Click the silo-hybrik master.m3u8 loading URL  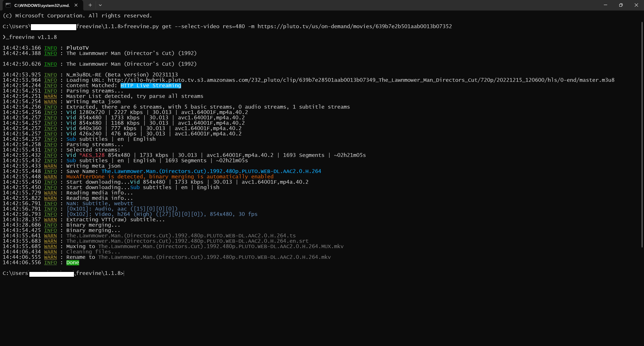pyautogui.click(x=361, y=80)
